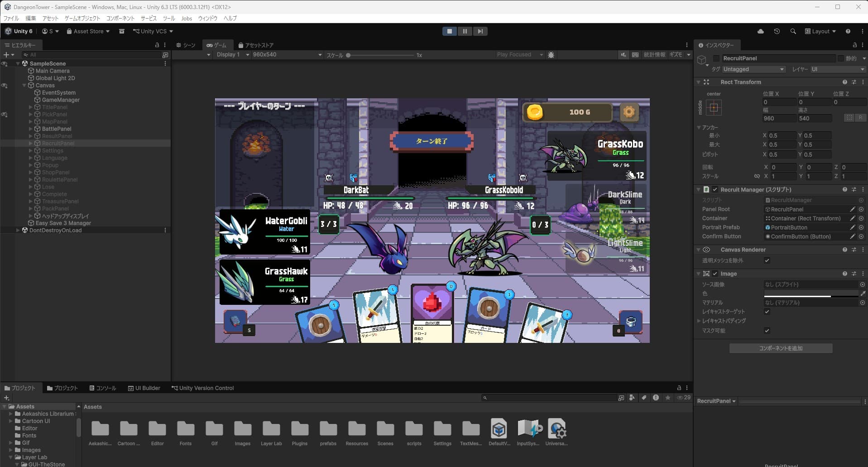Toggle the keyboard shortcuts icon in Game view
868x467 pixels.
635,55
